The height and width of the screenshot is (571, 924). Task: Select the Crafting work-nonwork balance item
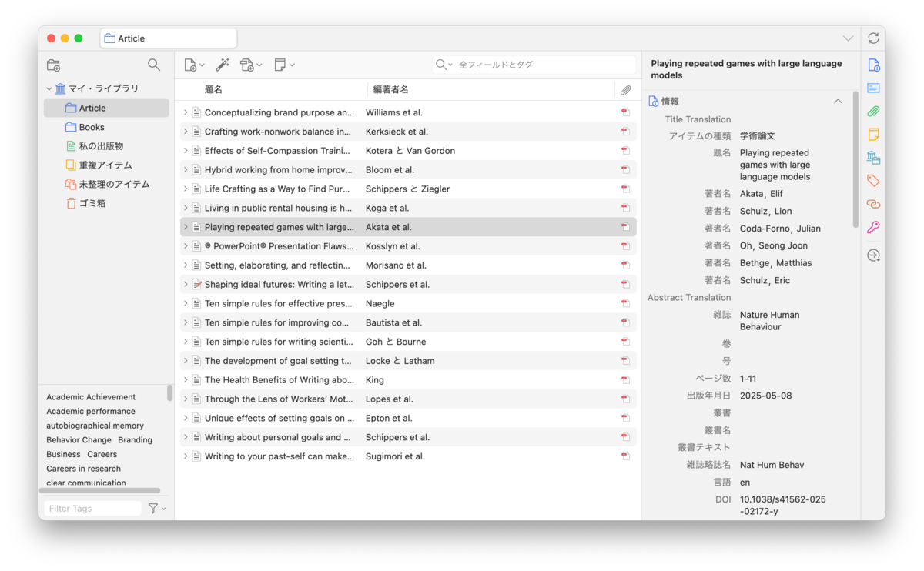click(408, 132)
